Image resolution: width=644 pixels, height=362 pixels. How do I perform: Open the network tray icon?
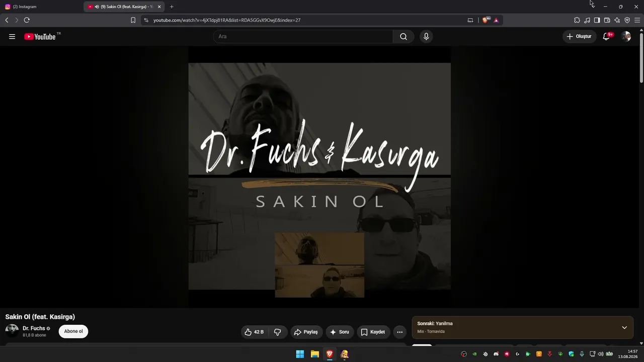click(x=592, y=354)
